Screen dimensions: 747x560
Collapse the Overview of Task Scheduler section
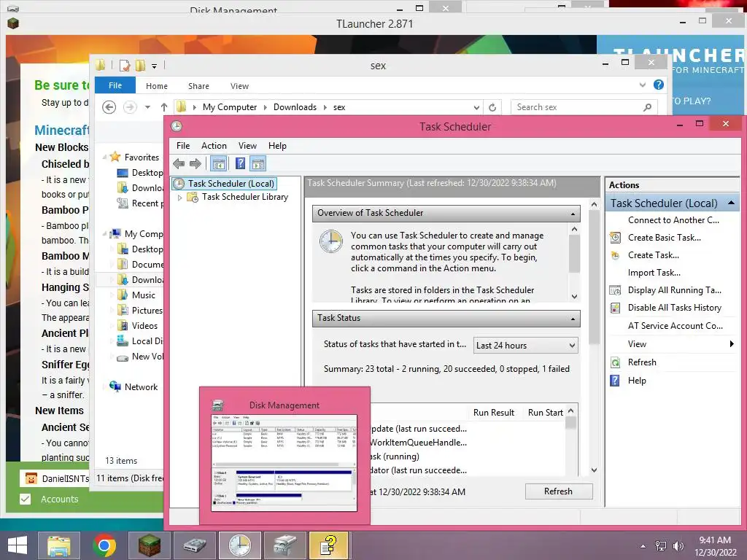pos(573,214)
